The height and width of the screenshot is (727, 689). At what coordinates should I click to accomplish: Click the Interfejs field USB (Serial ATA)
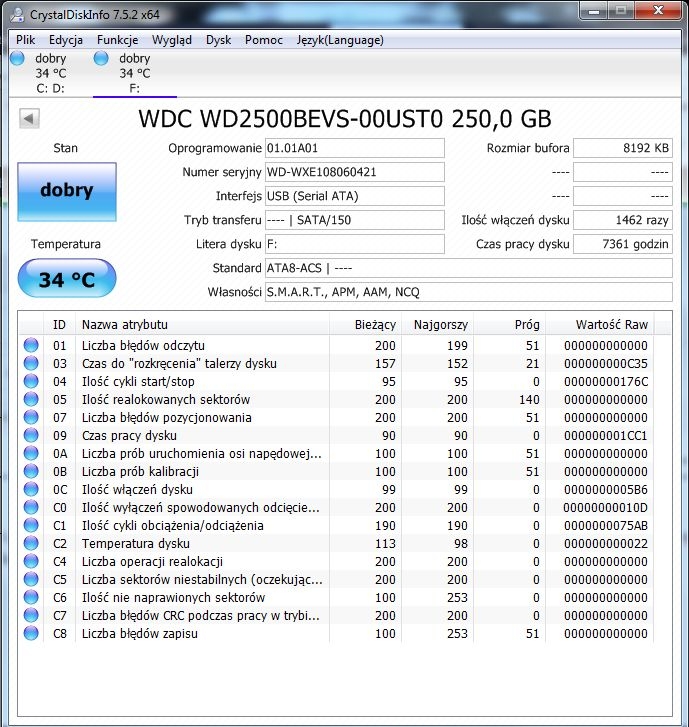click(355, 196)
